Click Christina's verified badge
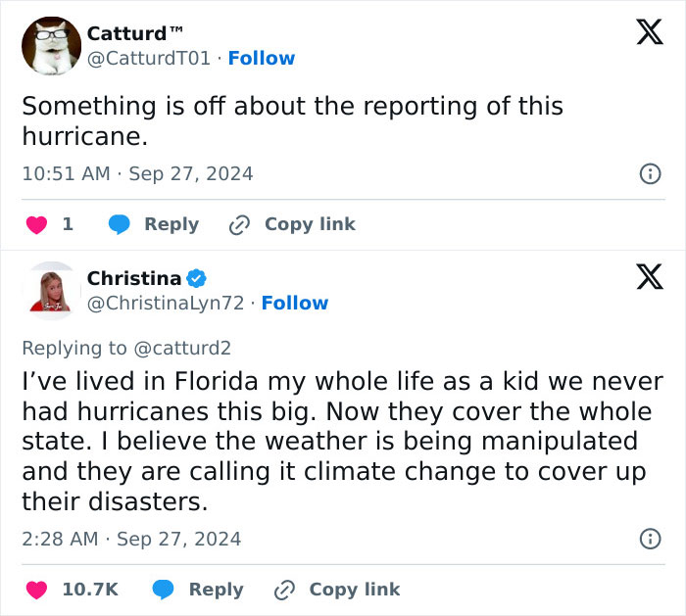Viewport: 686px width, 616px height. click(196, 279)
